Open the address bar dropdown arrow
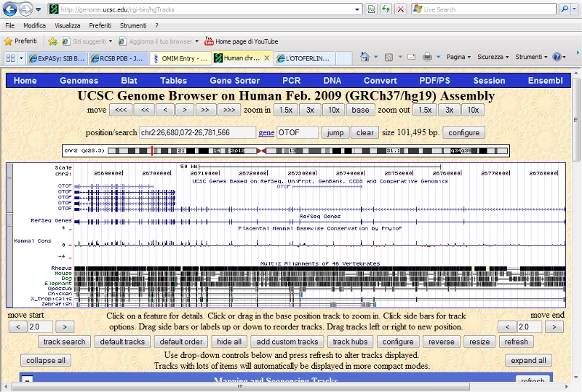The width and height of the screenshot is (582, 392). (x=357, y=9)
